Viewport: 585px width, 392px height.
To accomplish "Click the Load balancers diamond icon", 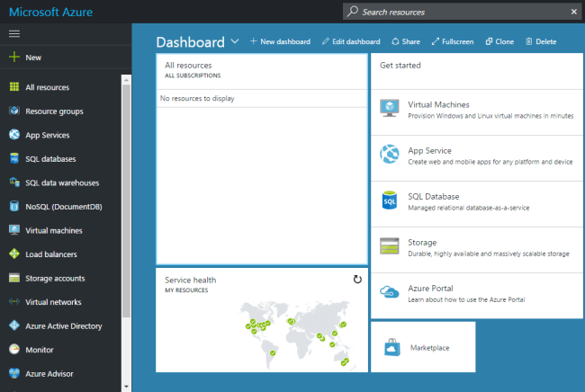I will pyautogui.click(x=14, y=254).
